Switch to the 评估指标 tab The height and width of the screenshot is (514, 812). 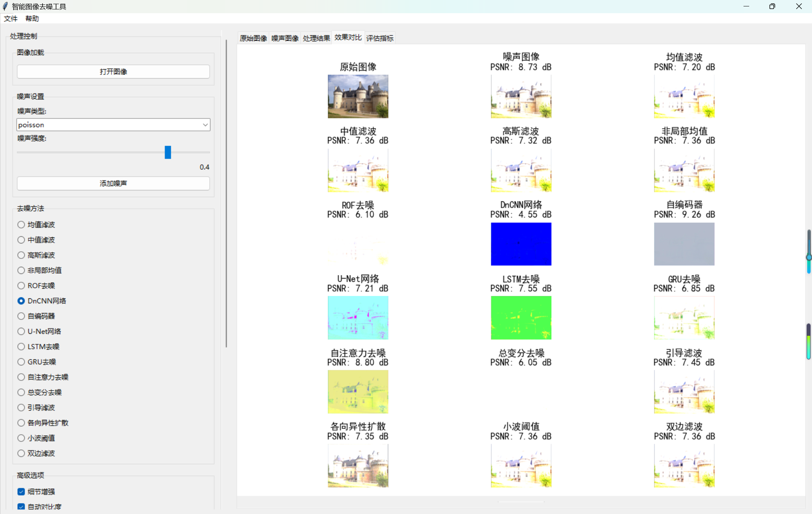click(x=380, y=38)
